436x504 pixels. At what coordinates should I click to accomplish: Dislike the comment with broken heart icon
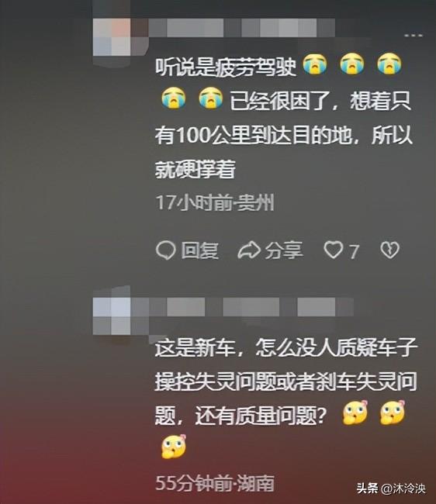(x=390, y=250)
